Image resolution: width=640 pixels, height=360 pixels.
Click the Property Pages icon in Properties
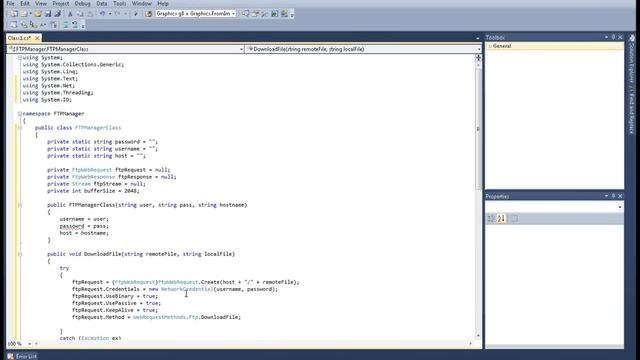[514, 219]
